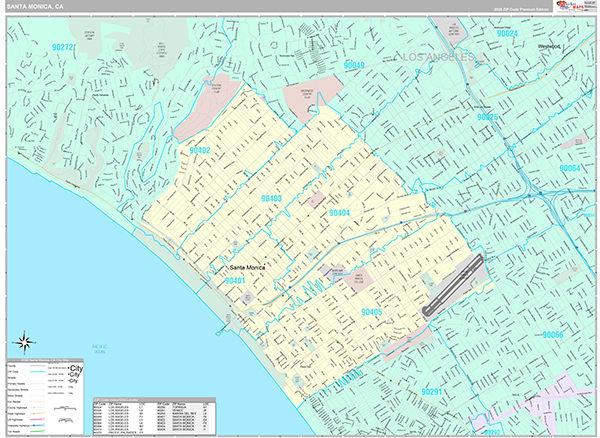The image size is (600, 438).
Task: Select ZIP code label 90405
Action: [372, 312]
